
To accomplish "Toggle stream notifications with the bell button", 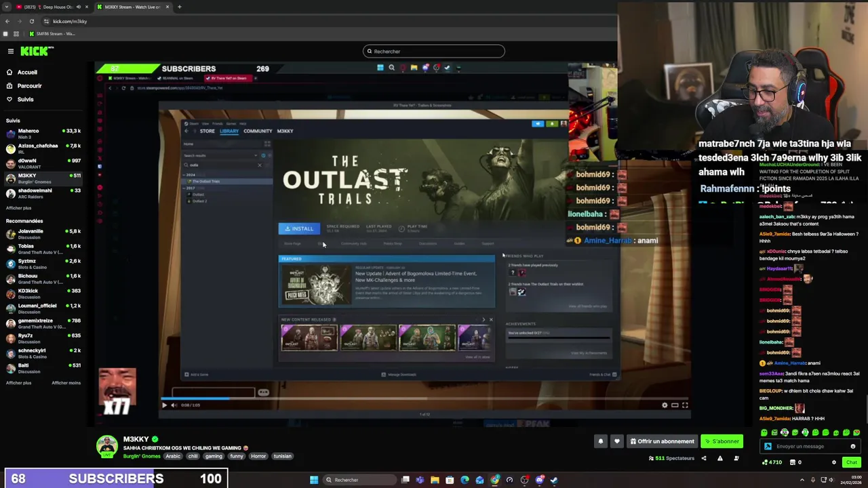I will click(x=600, y=441).
